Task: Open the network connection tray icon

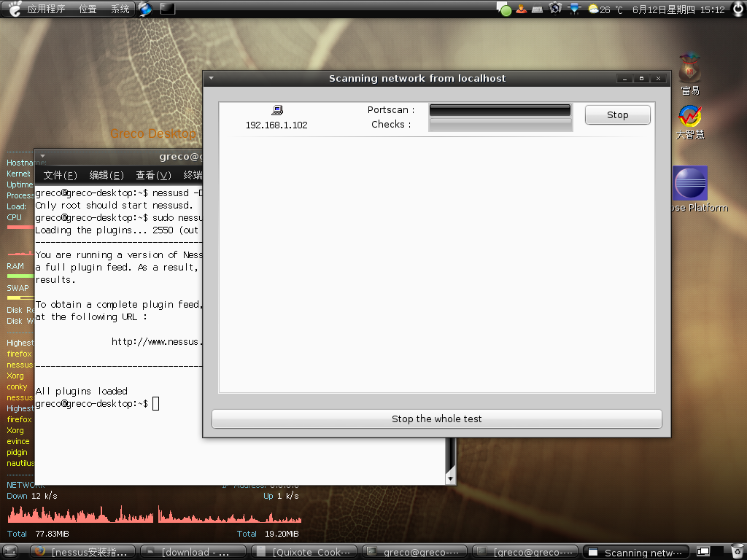Action: 575,9
